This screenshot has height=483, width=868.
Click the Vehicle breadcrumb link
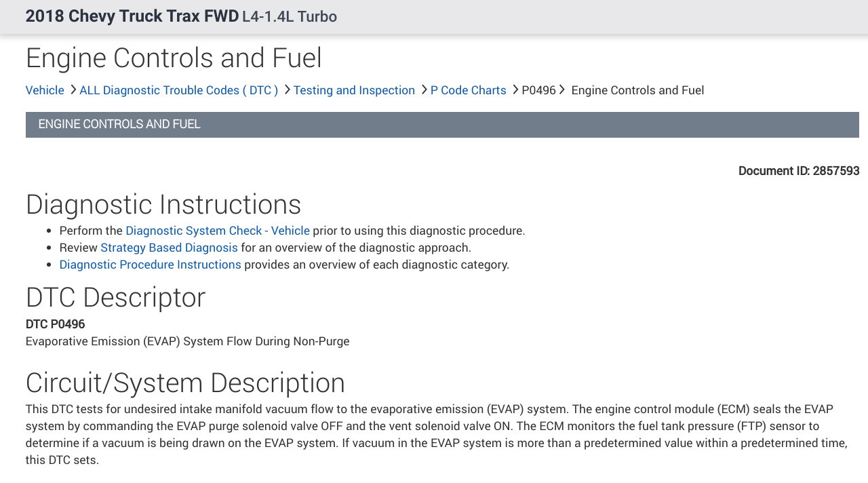tap(45, 90)
